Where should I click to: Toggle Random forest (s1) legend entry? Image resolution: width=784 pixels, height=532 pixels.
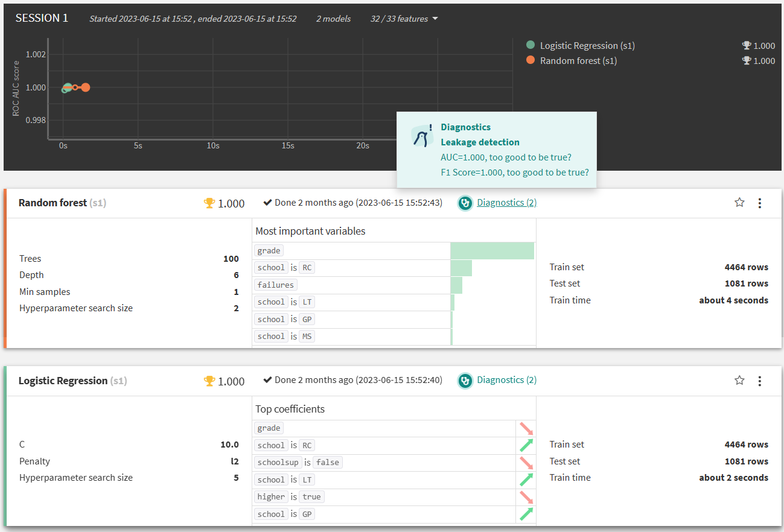tap(578, 60)
